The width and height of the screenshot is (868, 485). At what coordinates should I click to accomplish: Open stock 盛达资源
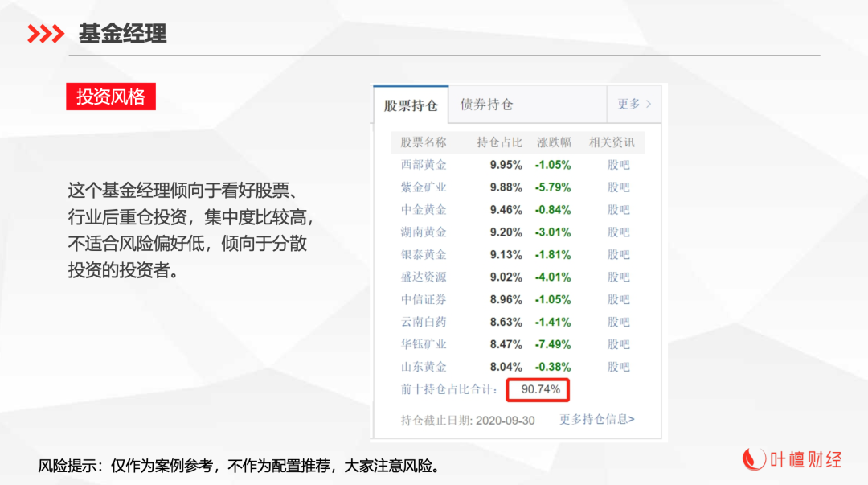coord(424,277)
